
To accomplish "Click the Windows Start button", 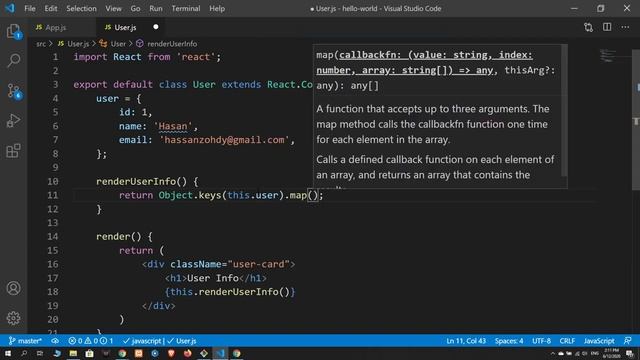I will tap(8, 353).
